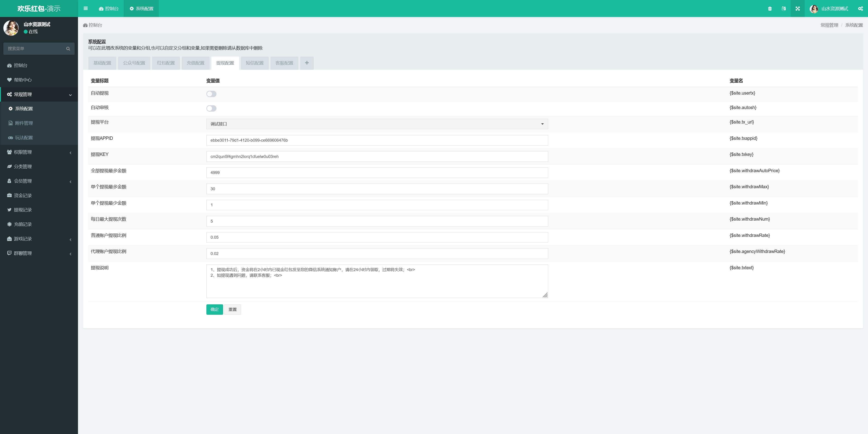Image resolution: width=868 pixels, height=434 pixels.
Task: Open the 提现平台 dropdown
Action: [377, 124]
